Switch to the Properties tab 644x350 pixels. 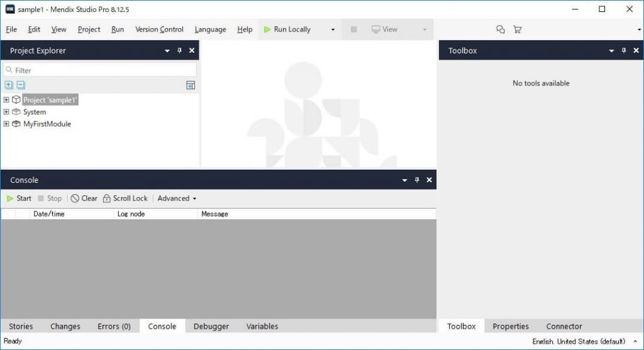tap(510, 326)
